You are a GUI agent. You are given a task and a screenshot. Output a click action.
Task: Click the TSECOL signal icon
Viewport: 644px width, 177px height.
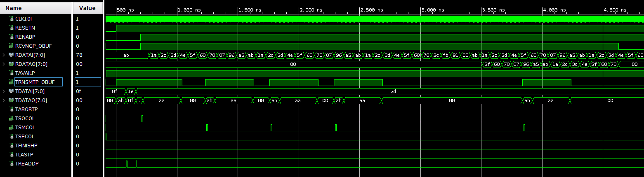(11, 137)
